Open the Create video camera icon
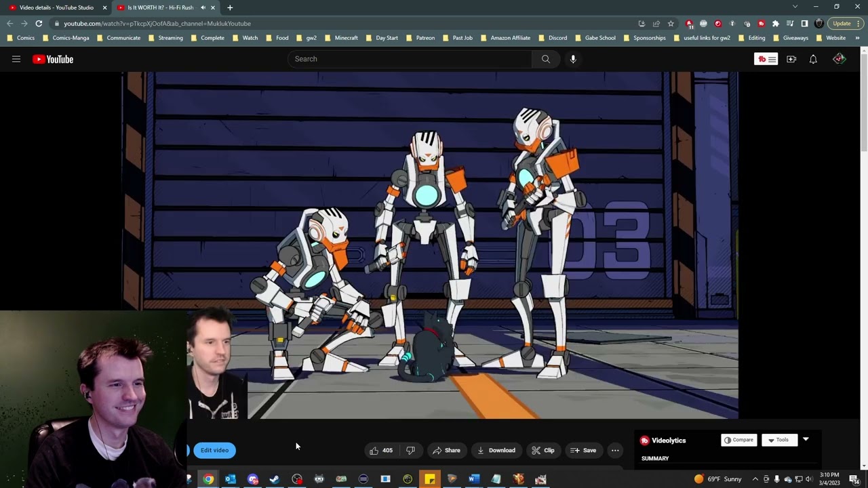Image resolution: width=868 pixels, height=488 pixels. (791, 59)
